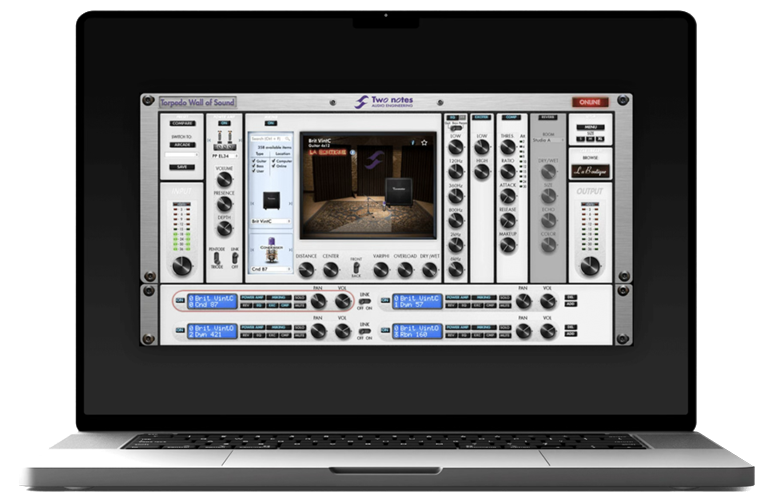Click the power amp Volume knob

225,180
